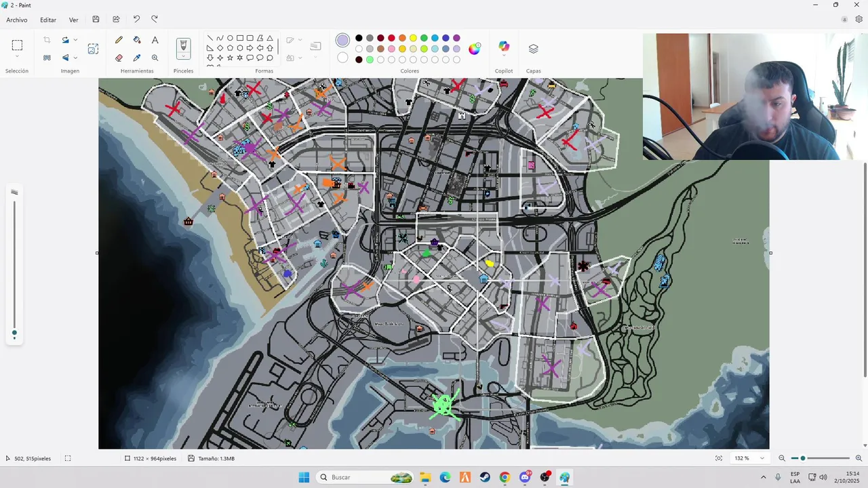Image resolution: width=868 pixels, height=488 pixels.
Task: Open the Layers (Capas) panel
Action: 533,49
